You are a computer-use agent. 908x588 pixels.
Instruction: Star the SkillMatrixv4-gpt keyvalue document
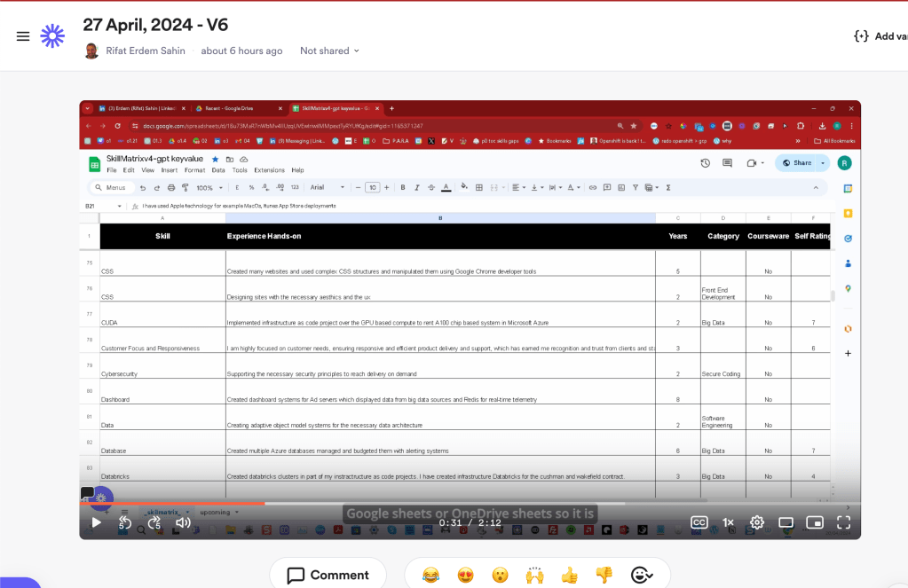216,159
